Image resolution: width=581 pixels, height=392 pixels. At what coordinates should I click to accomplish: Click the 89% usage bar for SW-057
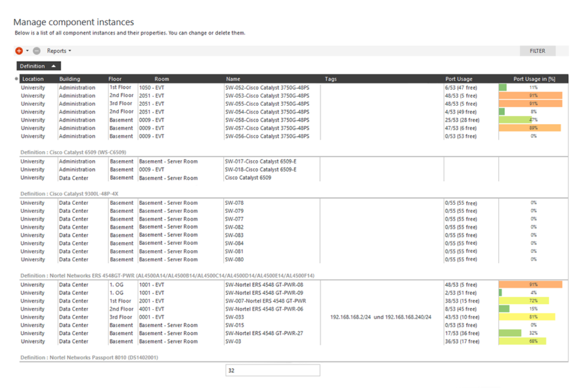point(529,128)
